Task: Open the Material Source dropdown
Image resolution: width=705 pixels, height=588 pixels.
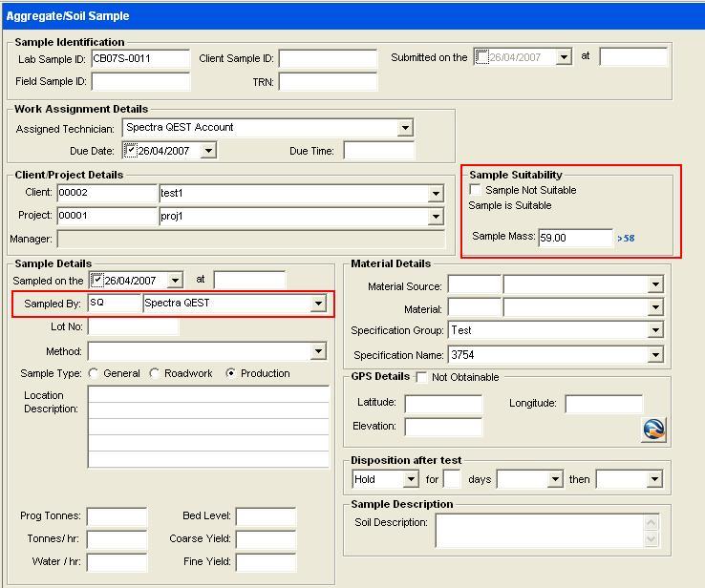Action: point(654,284)
